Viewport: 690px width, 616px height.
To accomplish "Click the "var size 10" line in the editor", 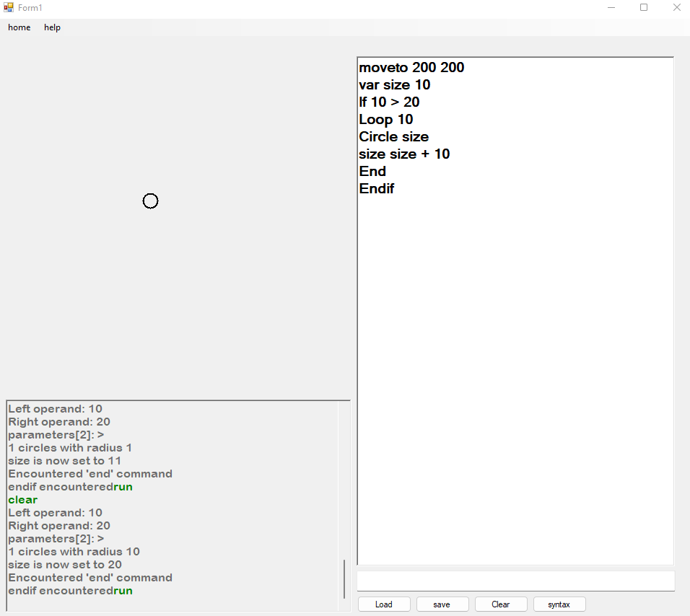I will pos(394,84).
